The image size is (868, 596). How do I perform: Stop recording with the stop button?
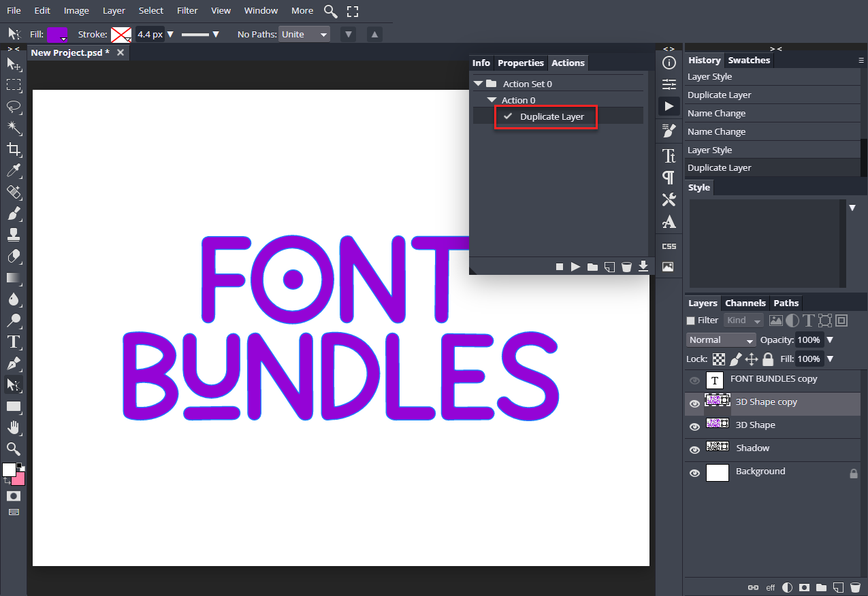[x=560, y=267]
